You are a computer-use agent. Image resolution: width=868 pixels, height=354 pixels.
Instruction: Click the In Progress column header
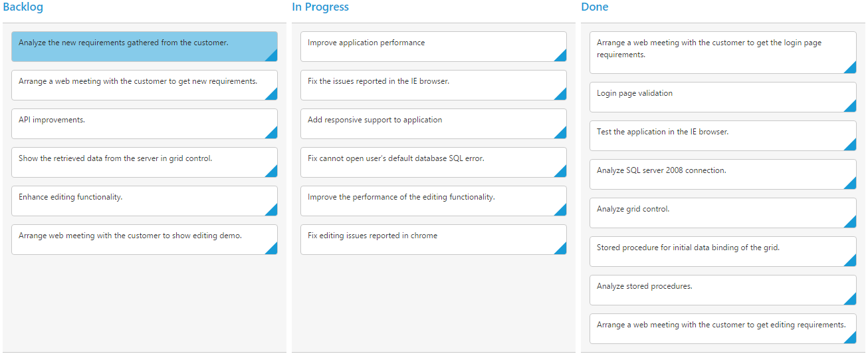[x=320, y=7]
